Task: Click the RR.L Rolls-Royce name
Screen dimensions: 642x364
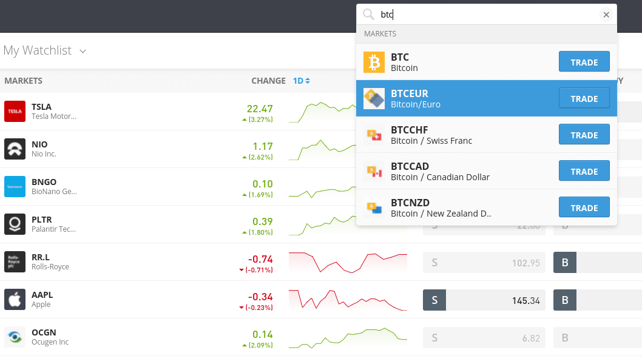Action: [x=50, y=262]
